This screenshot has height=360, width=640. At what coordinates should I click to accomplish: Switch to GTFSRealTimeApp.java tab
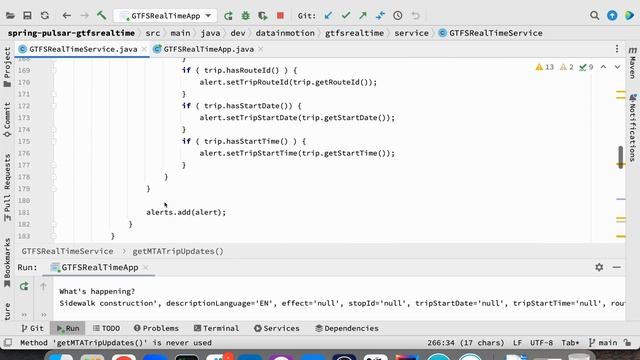click(x=209, y=49)
